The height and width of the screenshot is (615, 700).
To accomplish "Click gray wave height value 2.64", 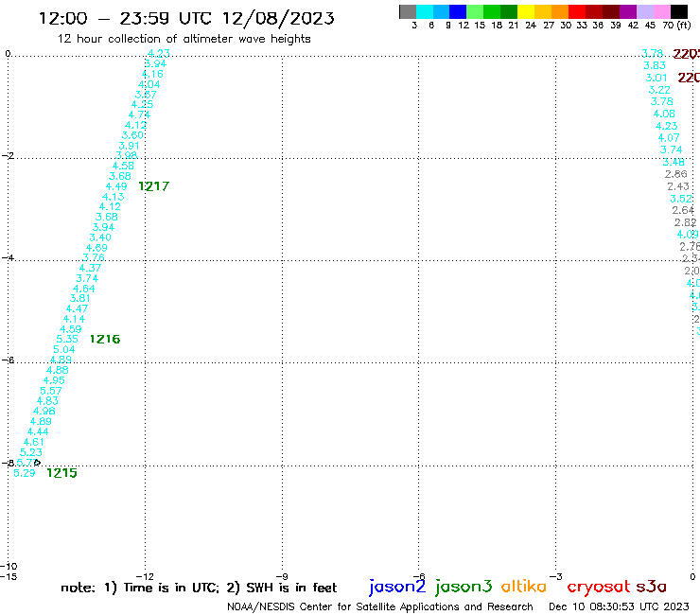I will [x=683, y=210].
